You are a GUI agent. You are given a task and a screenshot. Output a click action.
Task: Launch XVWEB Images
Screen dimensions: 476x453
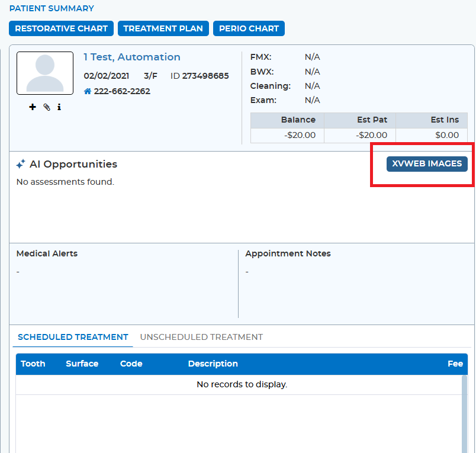[x=427, y=164]
